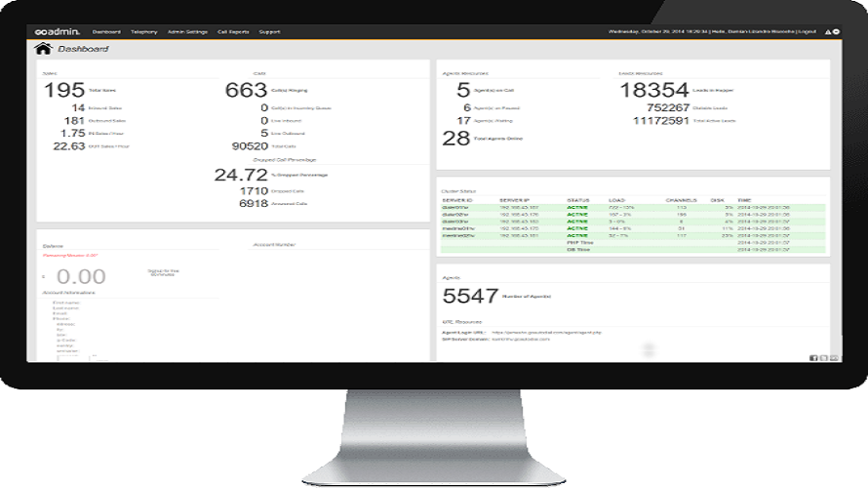The width and height of the screenshot is (868, 488).
Task: Click the Total Sales value 195
Action: click(x=64, y=90)
